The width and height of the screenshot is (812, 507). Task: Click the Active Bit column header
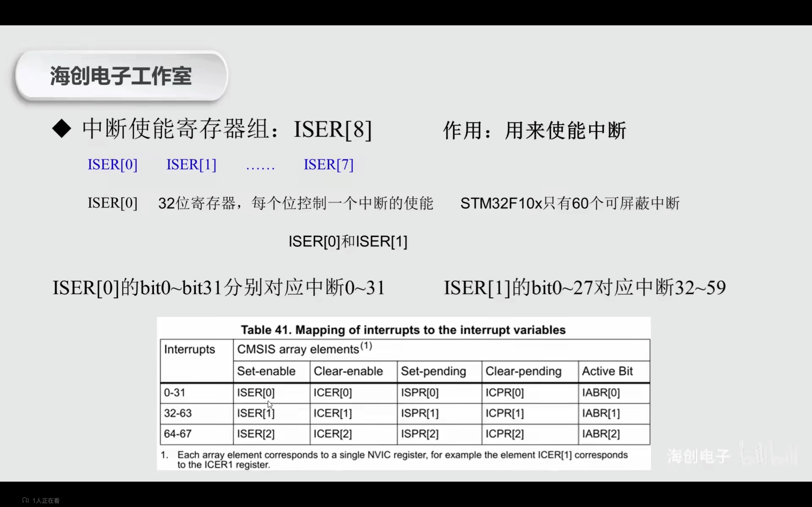pos(607,371)
